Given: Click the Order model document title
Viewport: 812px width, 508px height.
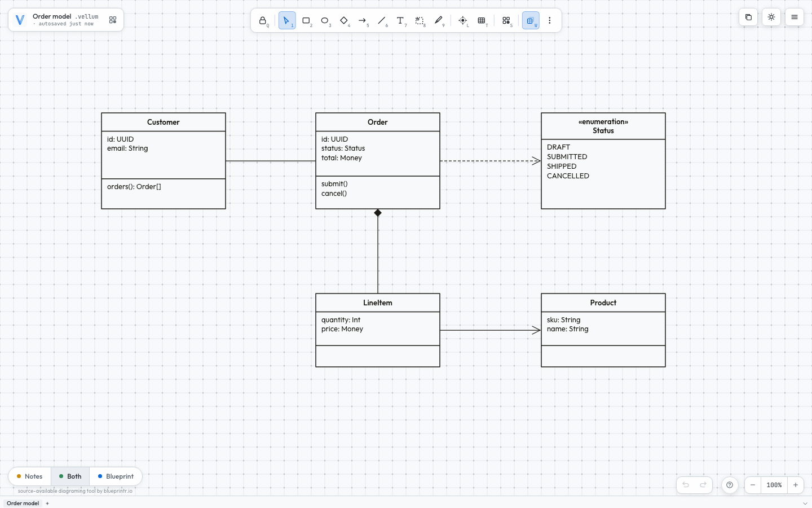Looking at the screenshot, I should (52, 16).
